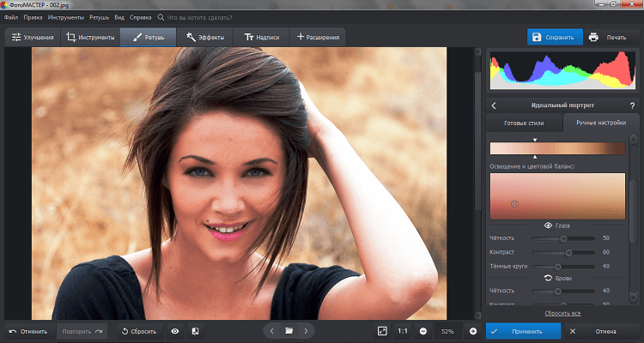This screenshot has height=343, width=644.
Task: Open help for Идеальный портрет panel
Action: click(x=632, y=105)
